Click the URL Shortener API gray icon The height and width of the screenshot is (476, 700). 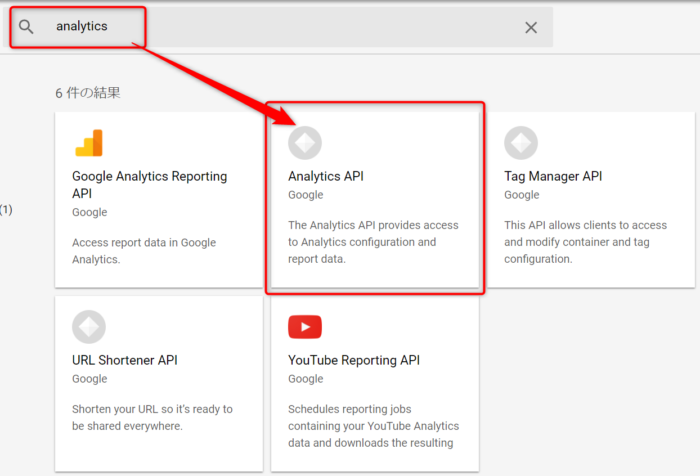coord(89,327)
